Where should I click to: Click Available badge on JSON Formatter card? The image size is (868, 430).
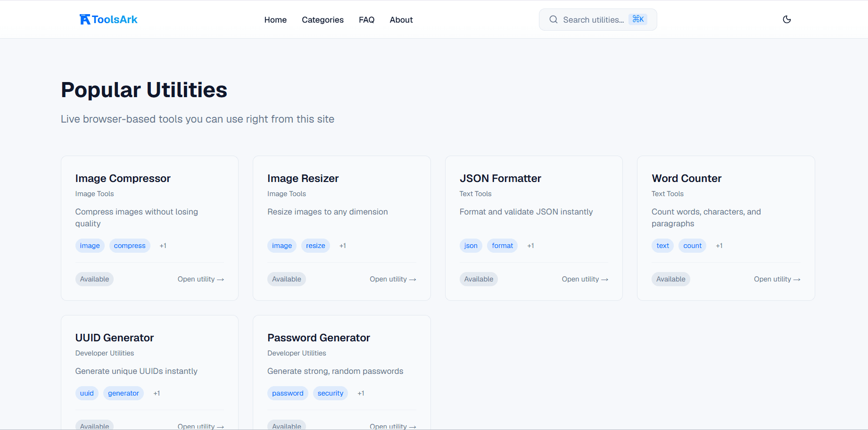tap(479, 279)
